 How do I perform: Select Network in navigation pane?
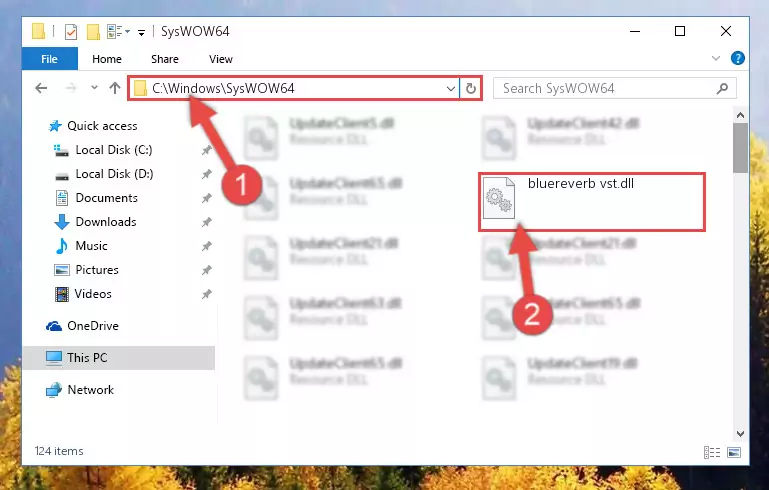coord(90,390)
